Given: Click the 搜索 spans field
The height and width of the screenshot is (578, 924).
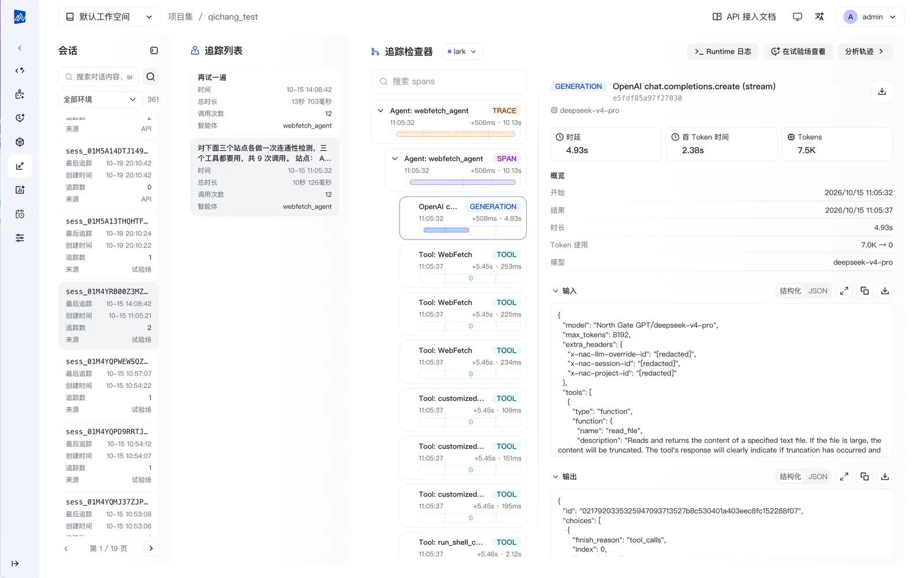Looking at the screenshot, I should (x=449, y=81).
